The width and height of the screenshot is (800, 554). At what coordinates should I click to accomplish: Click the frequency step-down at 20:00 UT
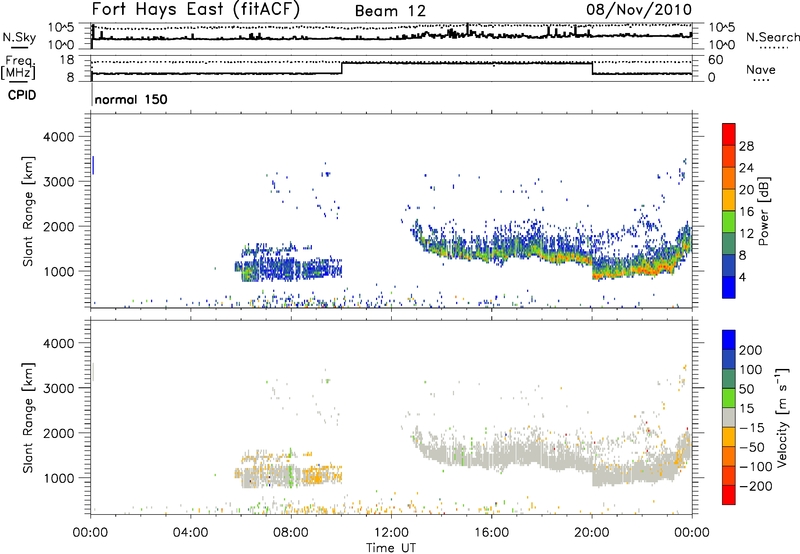[592, 68]
